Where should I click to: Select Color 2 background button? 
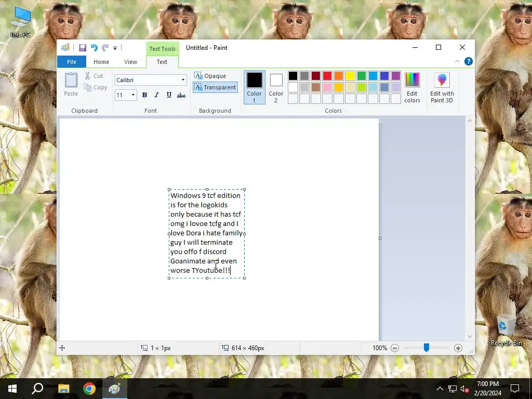[x=276, y=87]
